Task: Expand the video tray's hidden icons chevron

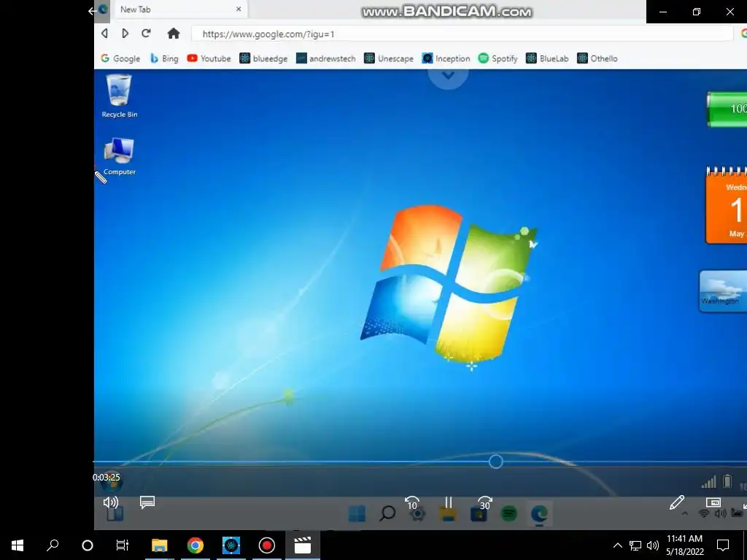Action: tap(684, 513)
